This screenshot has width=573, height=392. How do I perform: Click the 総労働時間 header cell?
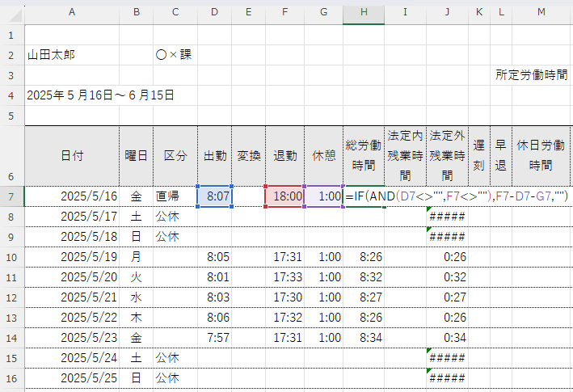tap(363, 155)
